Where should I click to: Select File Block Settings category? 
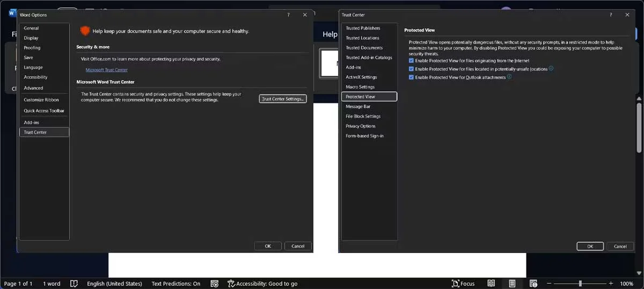tap(363, 116)
